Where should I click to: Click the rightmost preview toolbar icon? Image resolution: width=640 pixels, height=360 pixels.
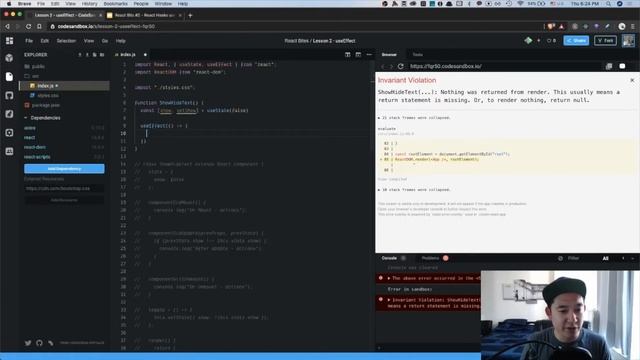622,66
